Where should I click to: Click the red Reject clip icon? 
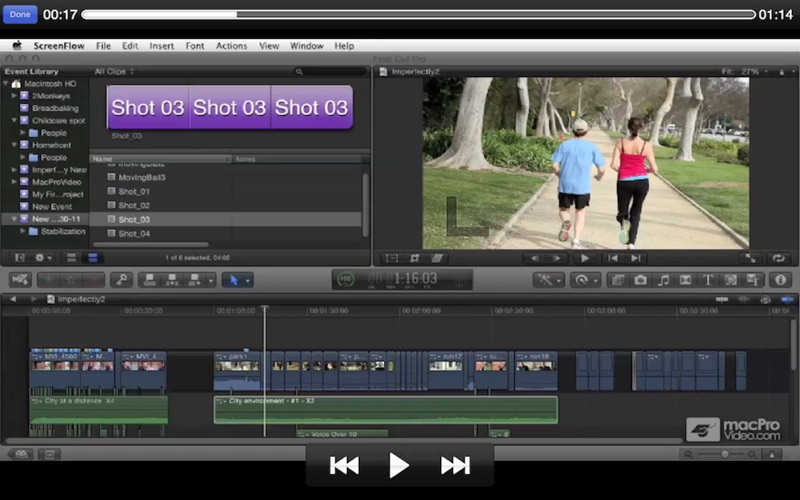pos(93,280)
